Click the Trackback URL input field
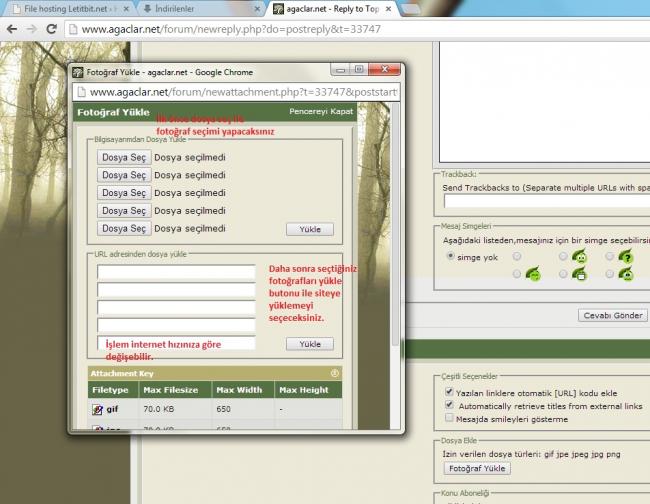The image size is (650, 504). [x=547, y=201]
